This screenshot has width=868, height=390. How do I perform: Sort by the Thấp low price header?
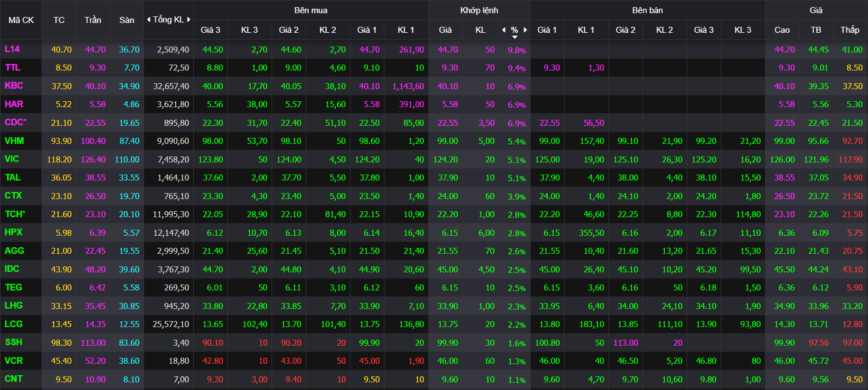tap(850, 30)
